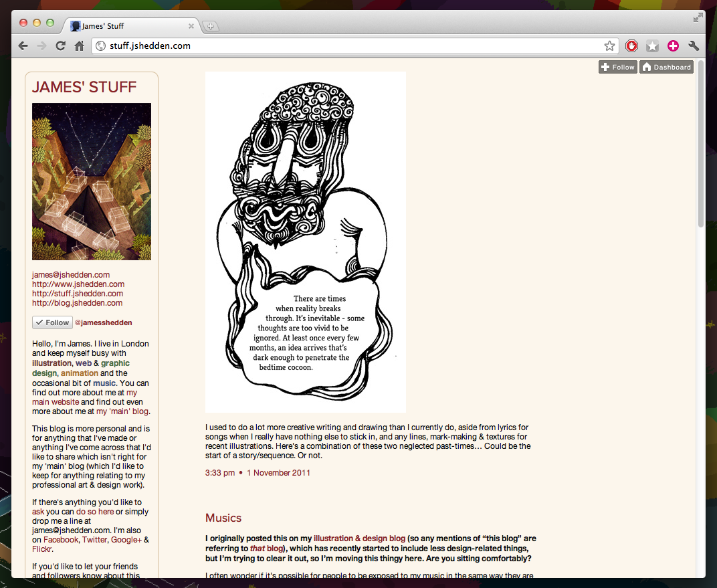Image resolution: width=717 pixels, height=588 pixels.
Task: Open the Facebook link in sidebar
Action: pyautogui.click(x=61, y=540)
